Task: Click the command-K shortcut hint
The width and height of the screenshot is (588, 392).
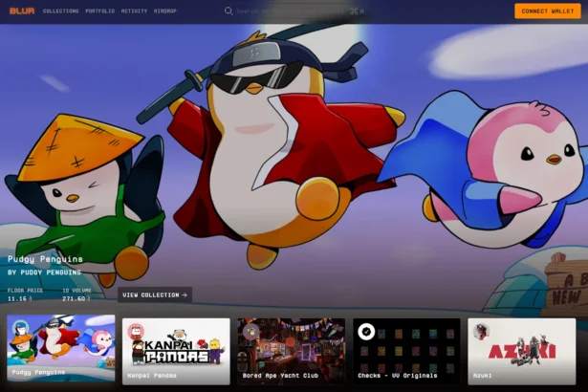Action: coord(358,11)
